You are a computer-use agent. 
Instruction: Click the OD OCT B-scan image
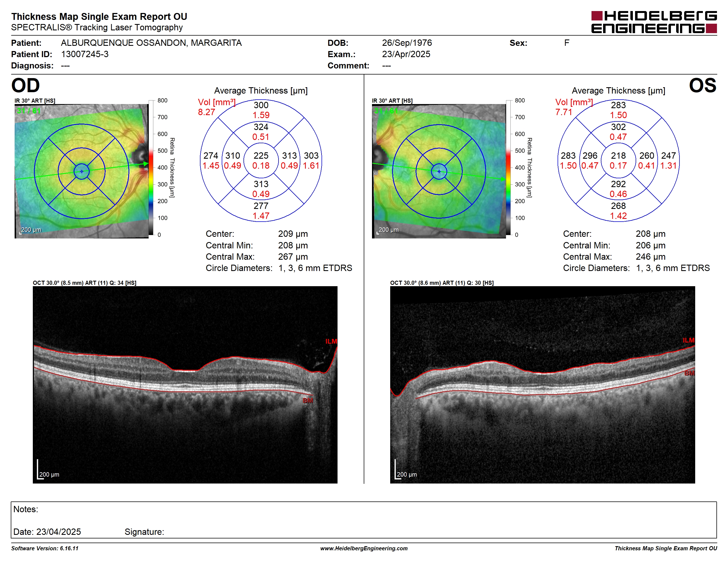pos(185,384)
